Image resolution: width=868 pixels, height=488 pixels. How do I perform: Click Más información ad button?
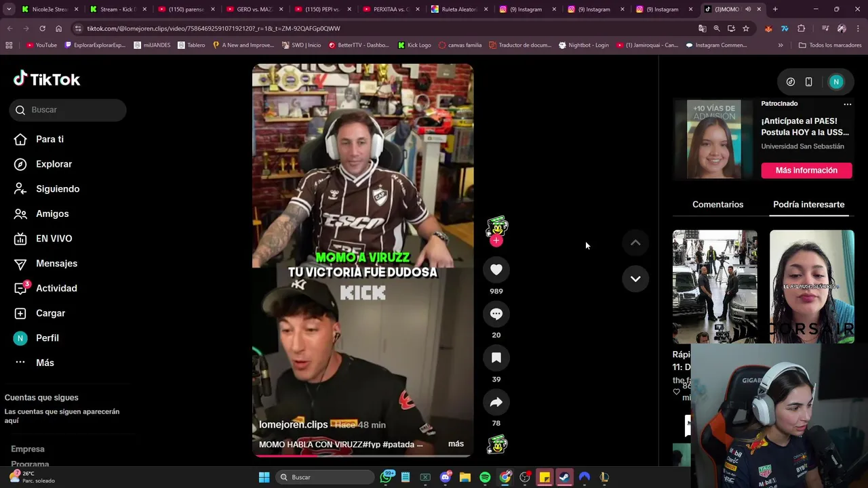tap(806, 170)
